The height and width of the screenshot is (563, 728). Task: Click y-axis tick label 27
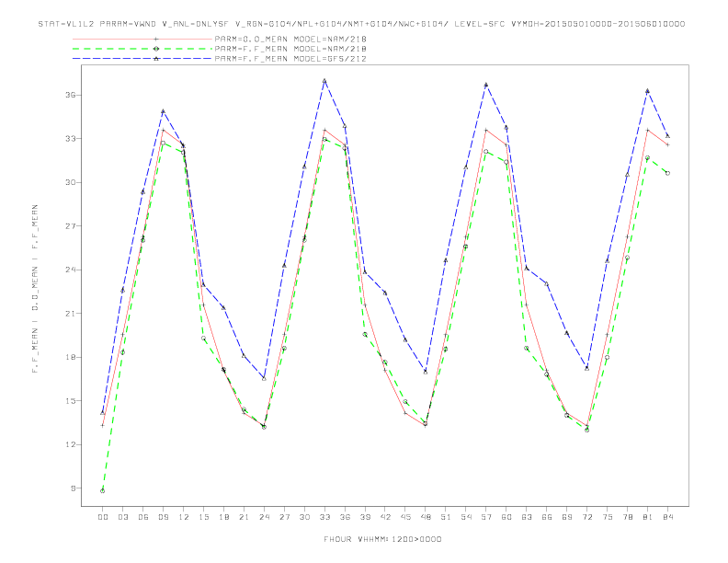pyautogui.click(x=70, y=225)
